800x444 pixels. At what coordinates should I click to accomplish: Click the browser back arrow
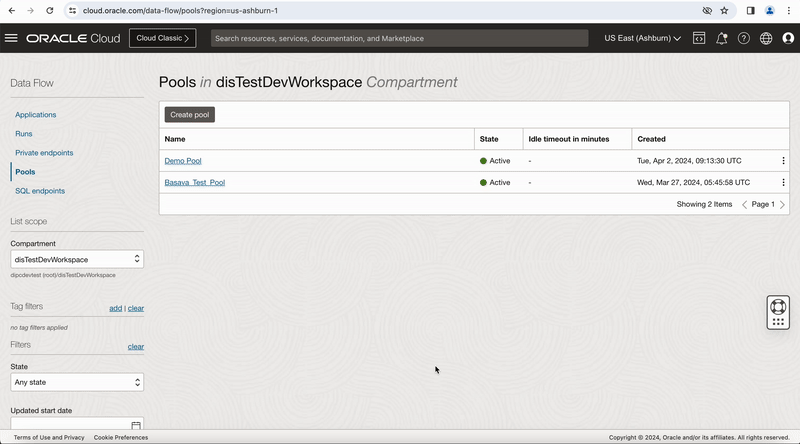[12, 10]
